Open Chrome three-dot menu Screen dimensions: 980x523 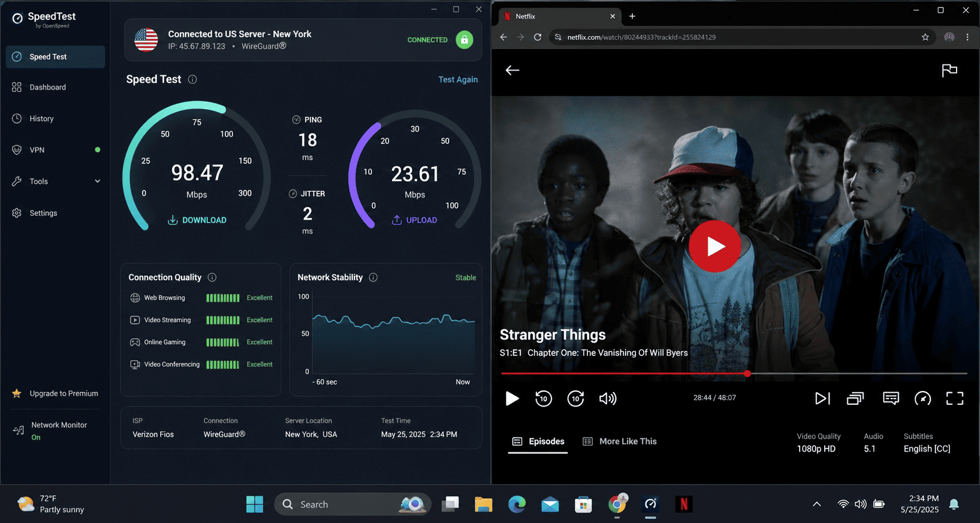coord(967,37)
